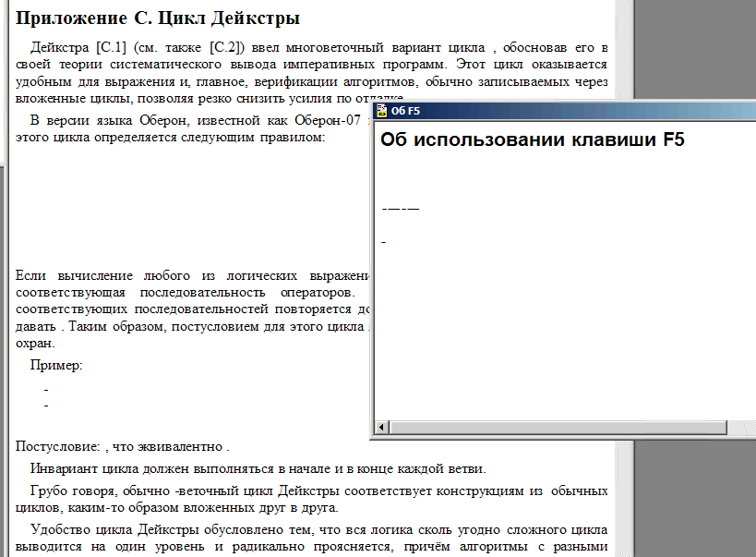Click the first dash item under "Пример:"

tap(46, 389)
